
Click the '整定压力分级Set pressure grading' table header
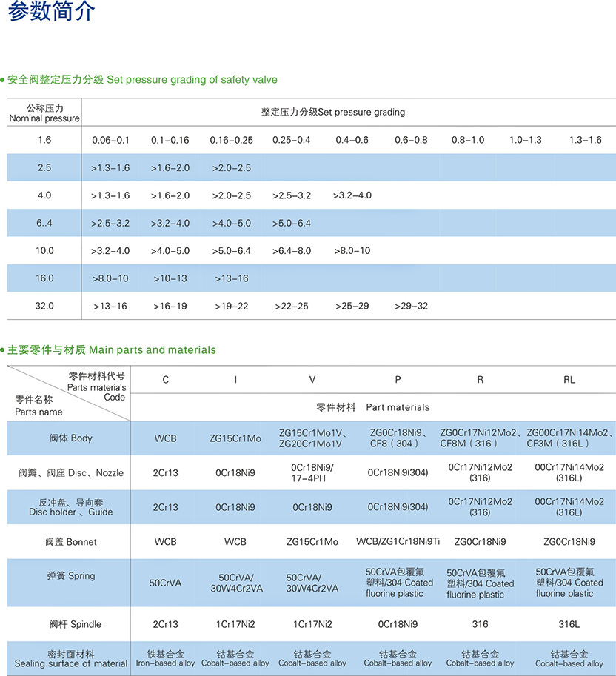point(332,112)
